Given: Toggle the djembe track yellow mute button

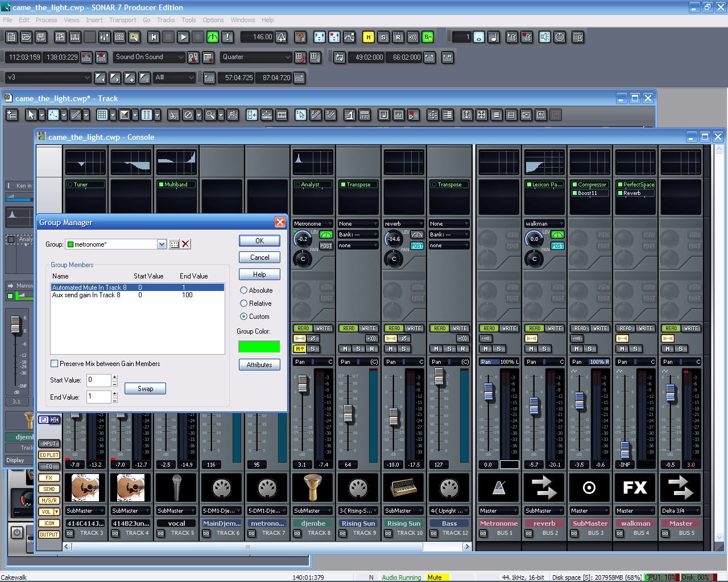Looking at the screenshot, I should [299, 348].
